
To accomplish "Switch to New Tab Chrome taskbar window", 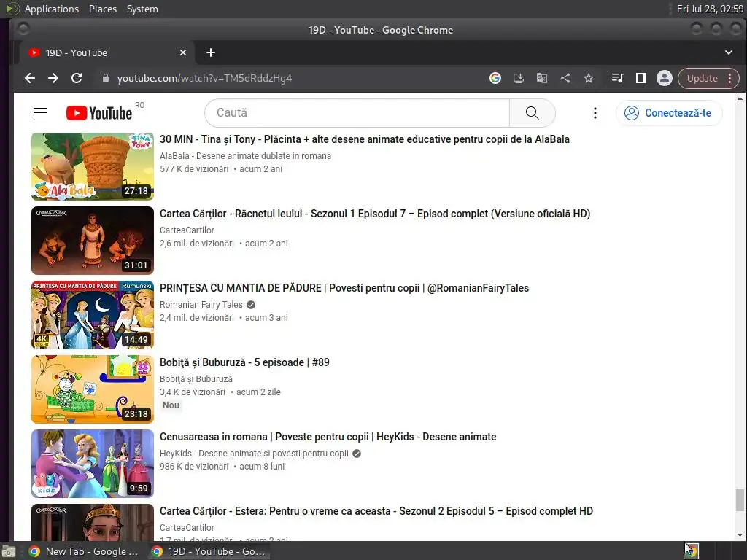I will point(84,551).
